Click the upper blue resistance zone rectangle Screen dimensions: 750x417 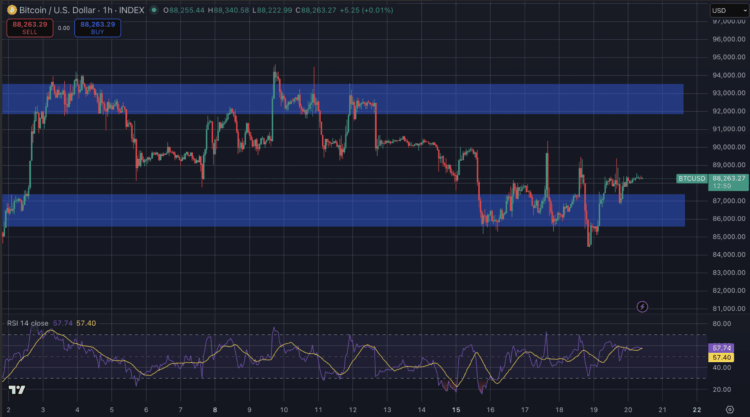click(x=342, y=99)
